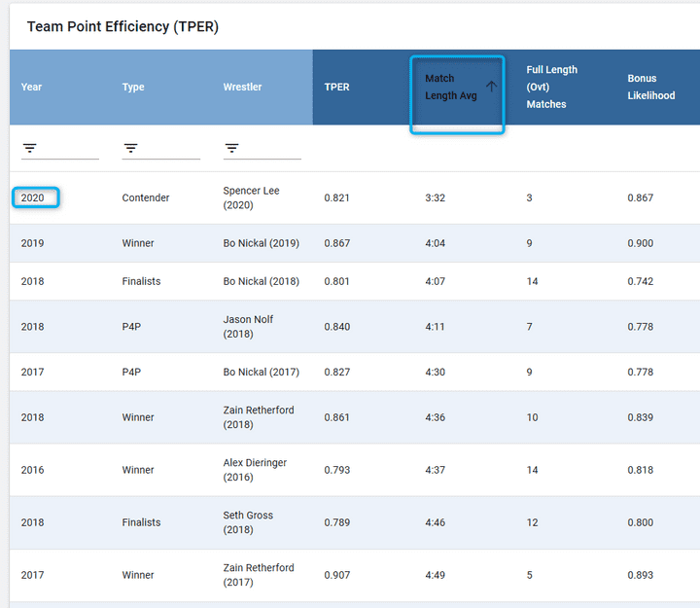The height and width of the screenshot is (608, 700).
Task: Click Jason Nolf (2018) wrestler cell
Action: [x=250, y=327]
